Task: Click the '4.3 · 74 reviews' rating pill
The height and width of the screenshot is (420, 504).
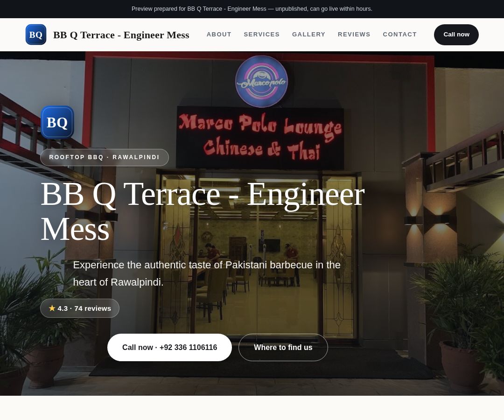Action: coord(80,308)
